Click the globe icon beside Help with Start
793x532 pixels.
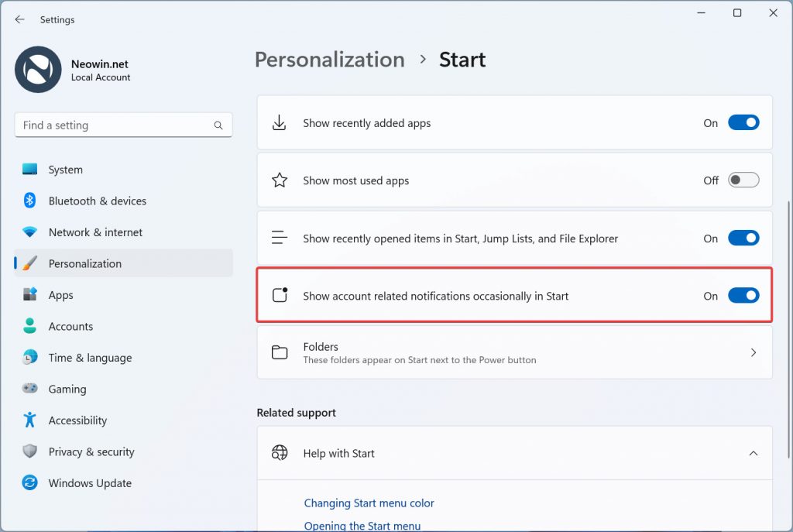coord(280,453)
